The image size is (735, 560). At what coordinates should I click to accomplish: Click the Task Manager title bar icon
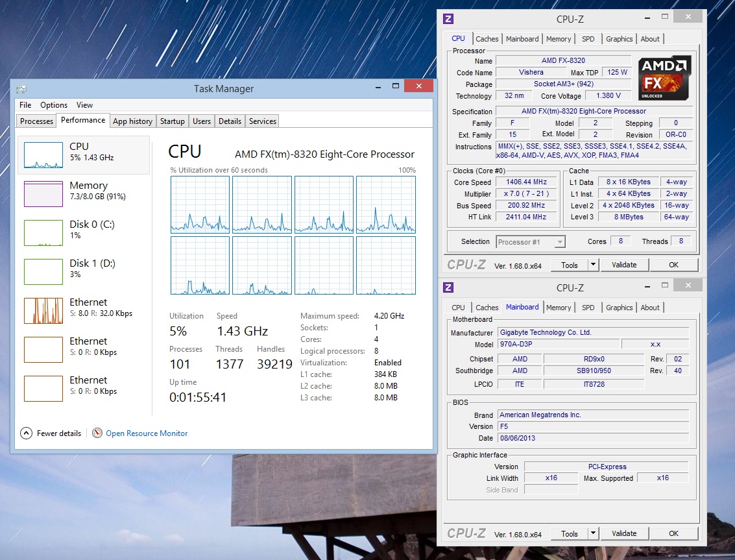click(x=21, y=89)
